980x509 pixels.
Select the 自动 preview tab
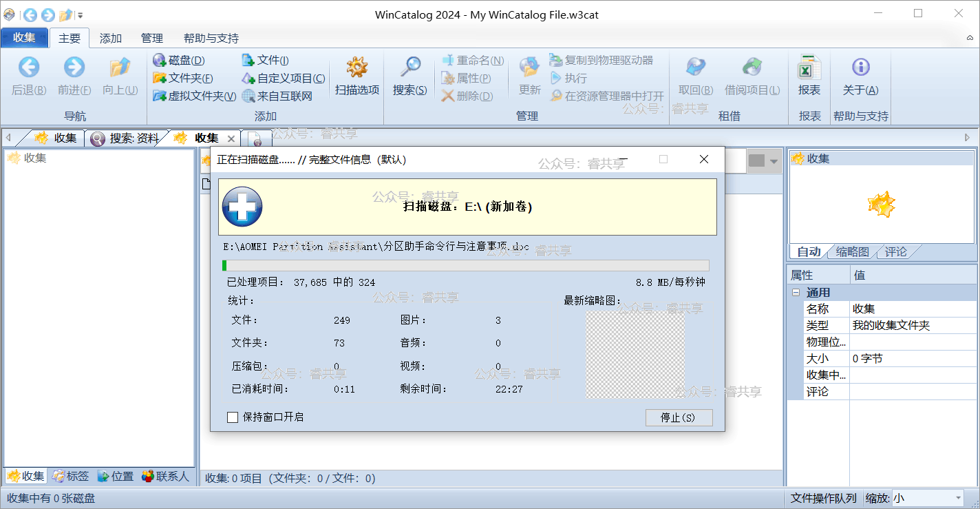click(x=809, y=251)
